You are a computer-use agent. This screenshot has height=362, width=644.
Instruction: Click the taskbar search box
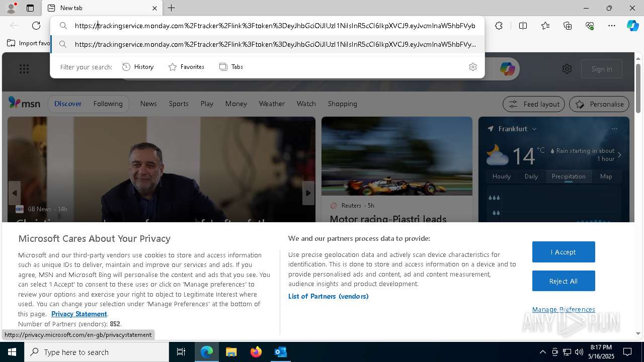[x=97, y=352]
